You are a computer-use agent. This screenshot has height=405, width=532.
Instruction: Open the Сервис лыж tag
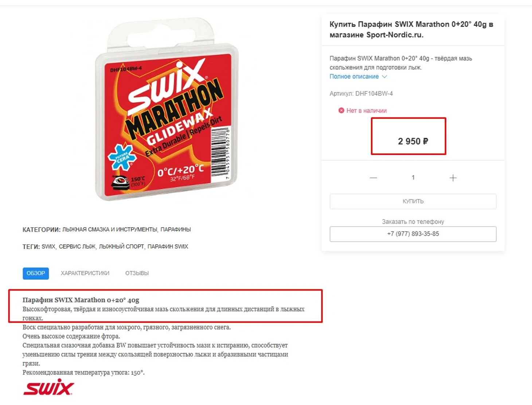[x=77, y=247]
